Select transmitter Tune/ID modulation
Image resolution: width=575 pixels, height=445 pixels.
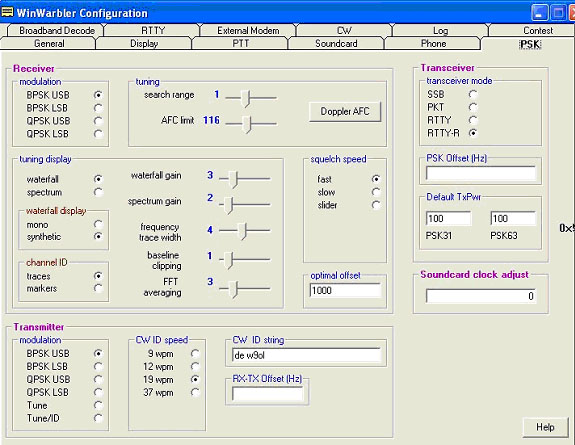pyautogui.click(x=98, y=418)
